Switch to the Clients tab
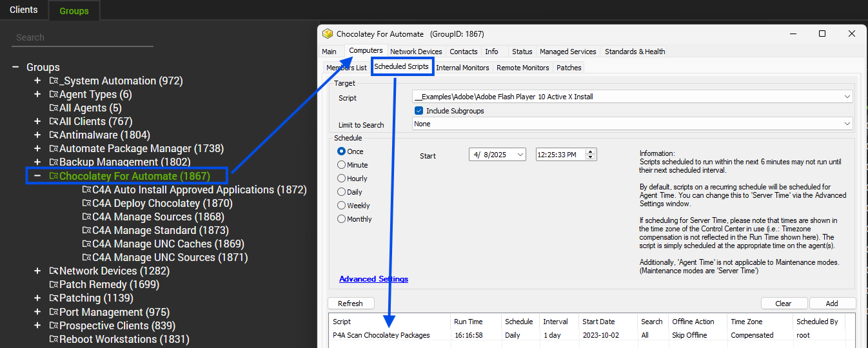The width and height of the screenshot is (868, 348). (x=24, y=10)
